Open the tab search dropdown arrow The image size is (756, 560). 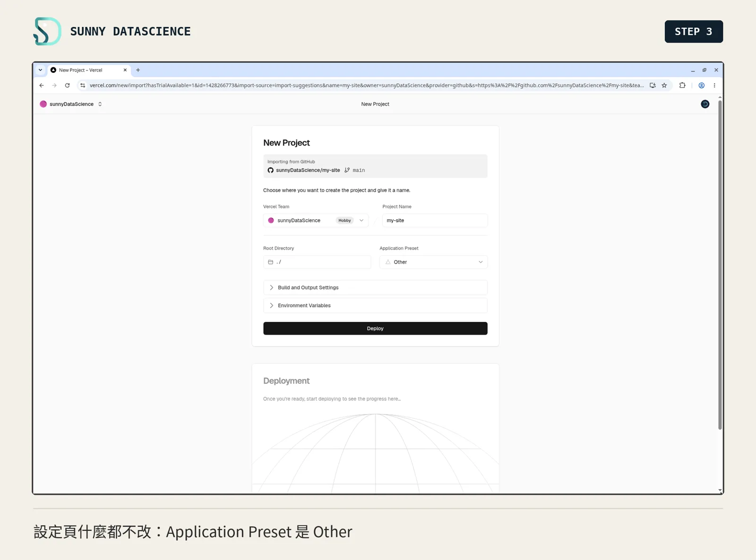click(x=41, y=70)
